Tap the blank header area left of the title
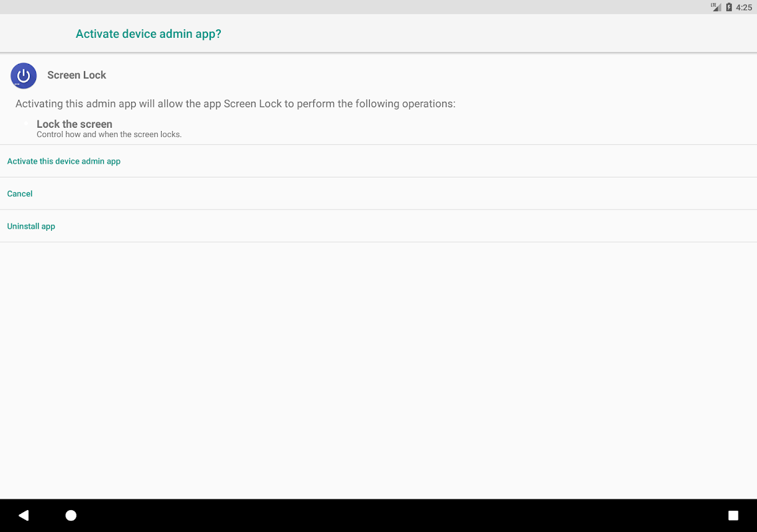This screenshot has height=532, width=757. coord(37,34)
